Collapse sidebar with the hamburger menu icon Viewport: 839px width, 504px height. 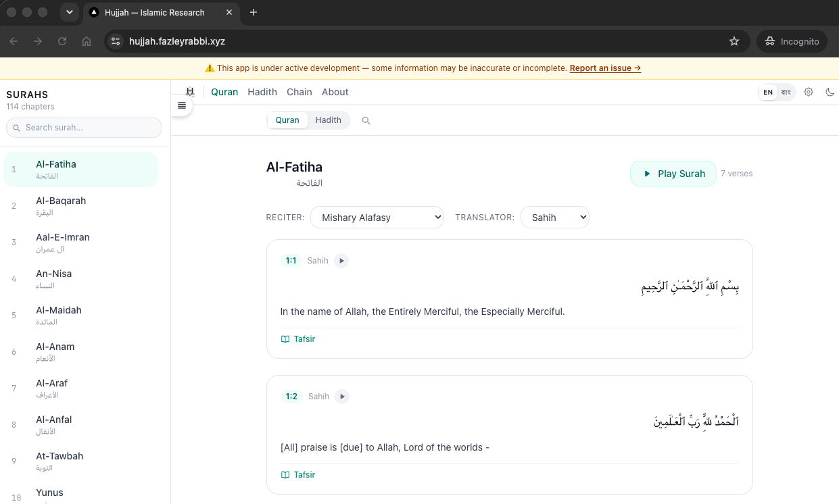tap(181, 105)
